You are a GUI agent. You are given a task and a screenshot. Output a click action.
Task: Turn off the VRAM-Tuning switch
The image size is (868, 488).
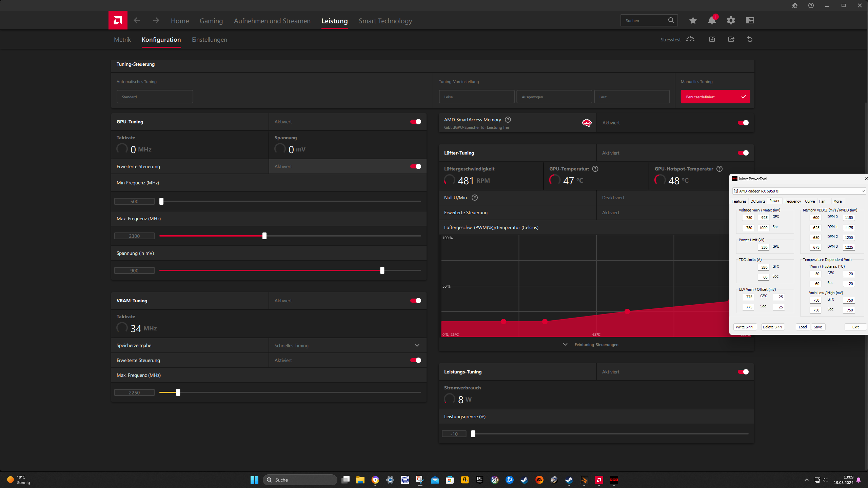click(415, 301)
